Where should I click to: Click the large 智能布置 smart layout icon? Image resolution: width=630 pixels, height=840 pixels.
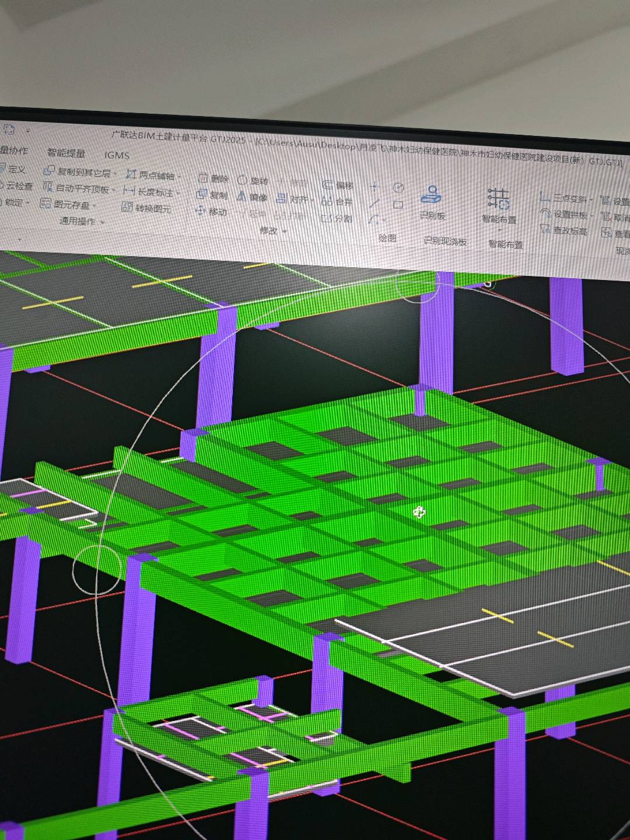(x=499, y=199)
